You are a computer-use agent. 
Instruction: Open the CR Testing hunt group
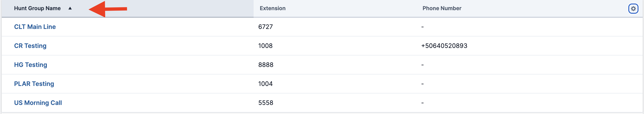(30, 46)
